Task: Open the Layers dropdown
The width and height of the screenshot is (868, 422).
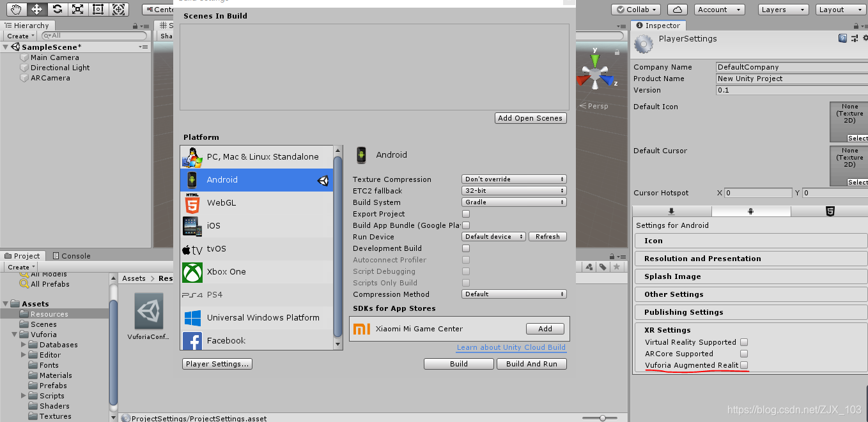Action: click(x=784, y=10)
